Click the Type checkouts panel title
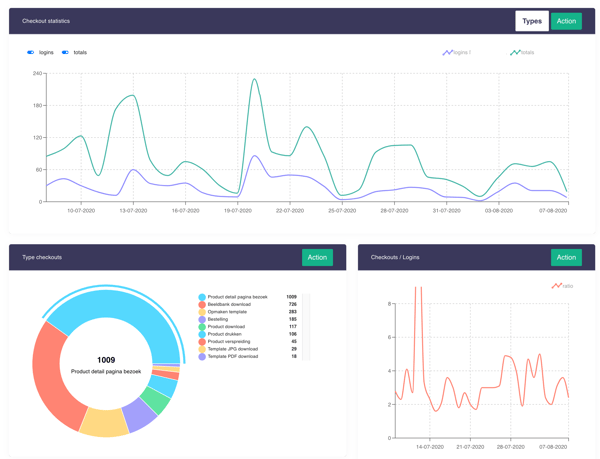600x459 pixels. 42,257
